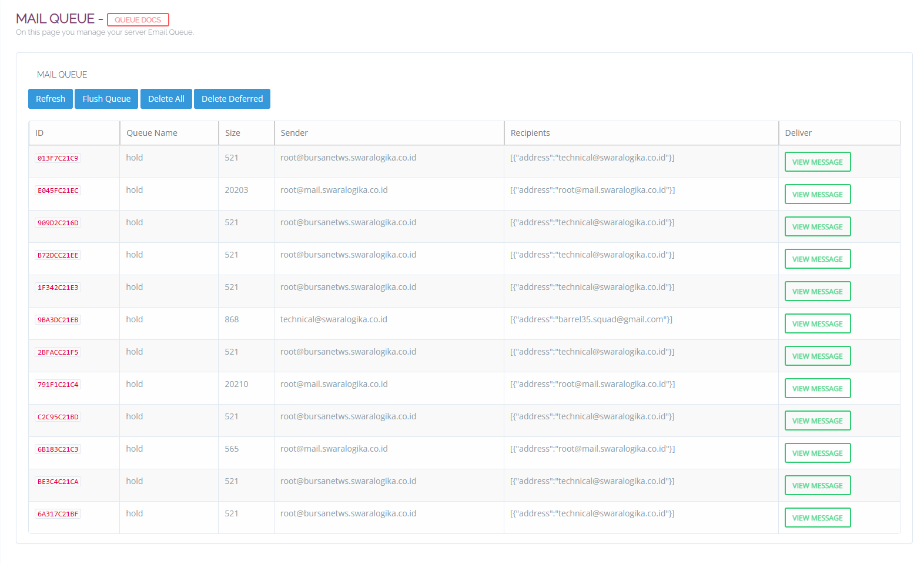View message for ID 6A317C21BF

tap(818, 518)
